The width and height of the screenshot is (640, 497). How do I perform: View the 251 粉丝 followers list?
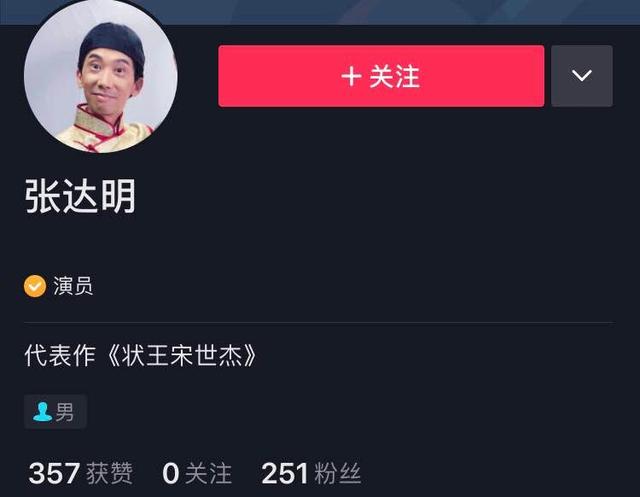click(x=311, y=473)
